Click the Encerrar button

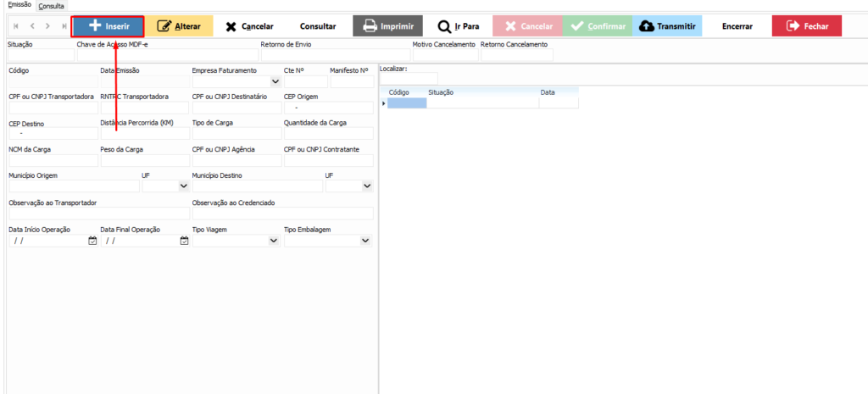(x=737, y=26)
